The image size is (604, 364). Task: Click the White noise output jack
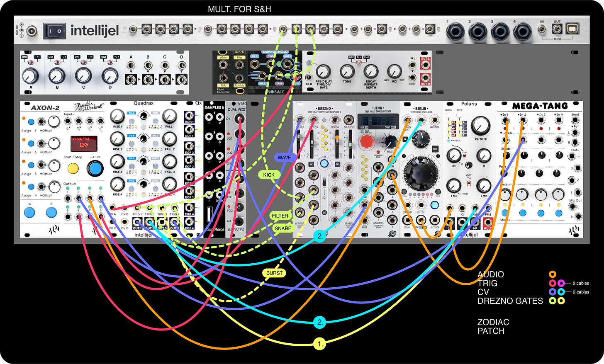pos(223,65)
